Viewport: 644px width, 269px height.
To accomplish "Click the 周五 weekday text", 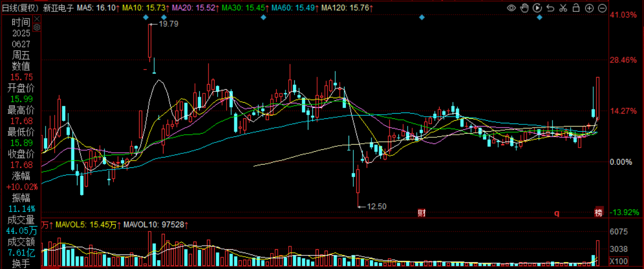I will [x=21, y=55].
